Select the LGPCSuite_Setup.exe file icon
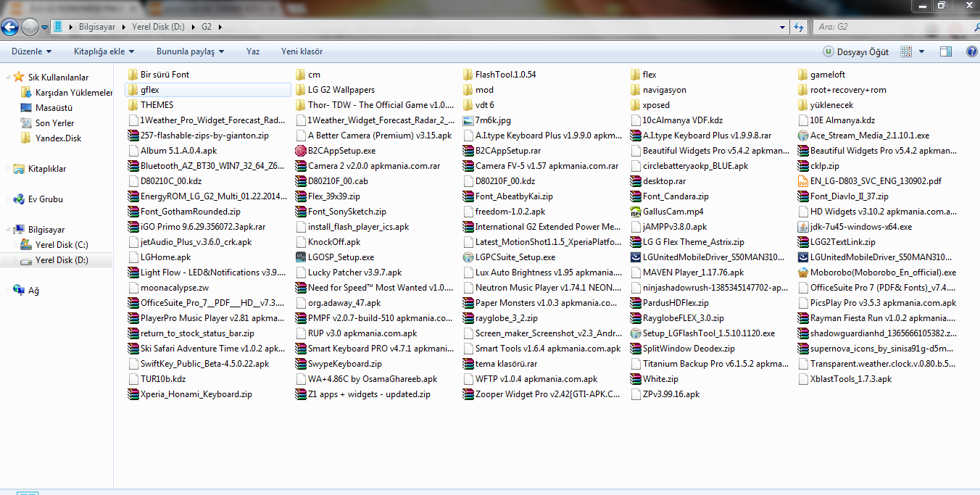 468,257
